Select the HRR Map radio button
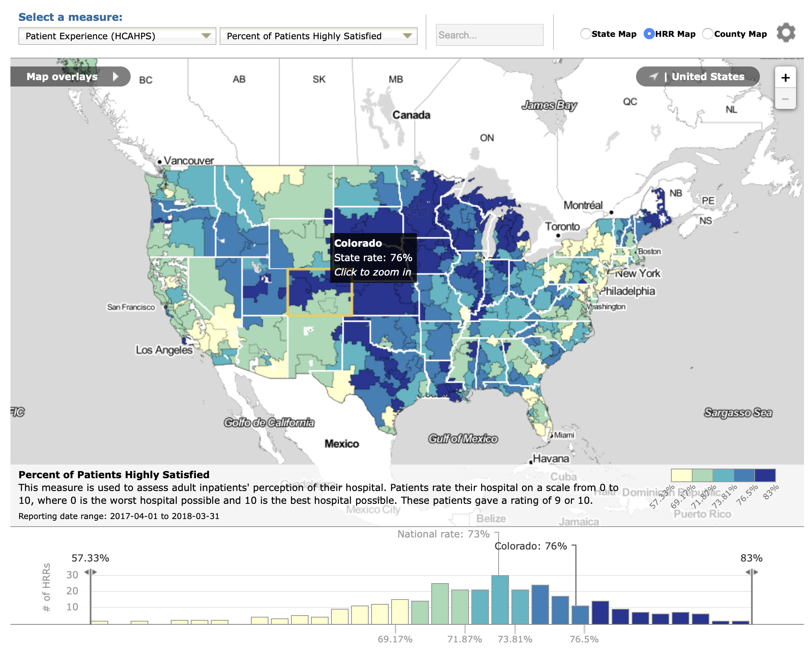812x652 pixels. pos(649,34)
